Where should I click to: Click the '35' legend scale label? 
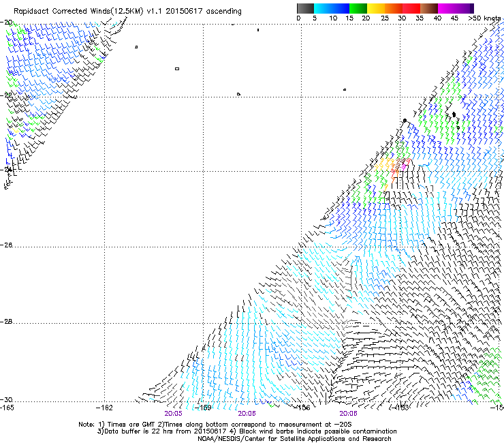click(x=420, y=18)
